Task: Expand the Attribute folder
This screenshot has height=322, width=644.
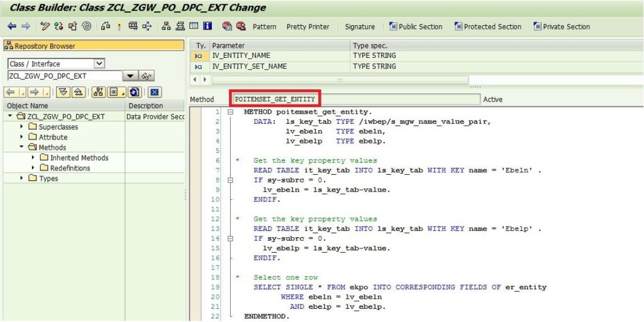Action: click(21, 136)
